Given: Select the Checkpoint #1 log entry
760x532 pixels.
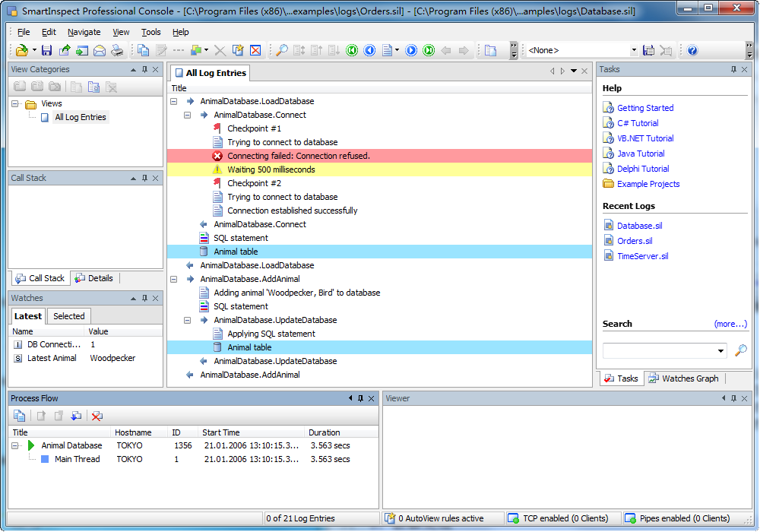Looking at the screenshot, I should click(254, 129).
